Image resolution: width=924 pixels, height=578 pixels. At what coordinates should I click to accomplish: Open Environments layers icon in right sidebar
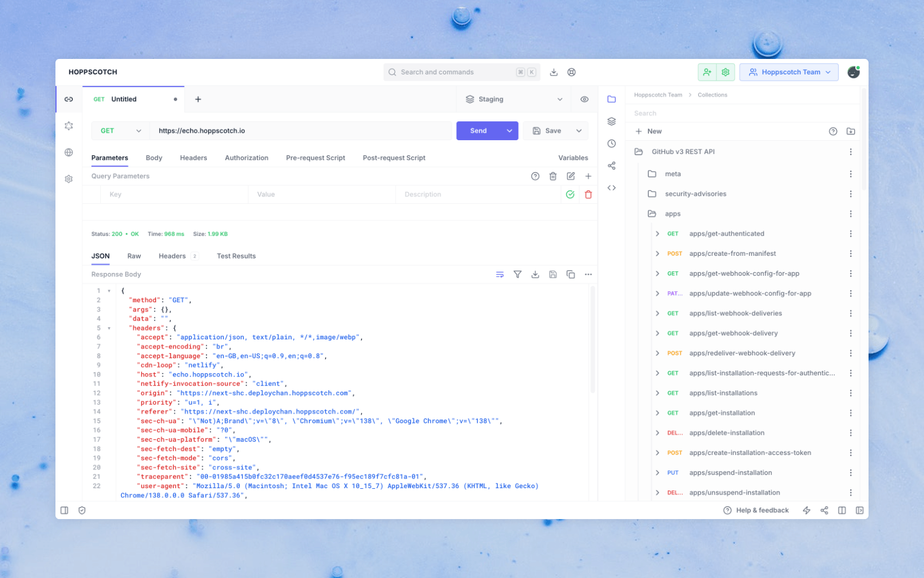tap(611, 121)
